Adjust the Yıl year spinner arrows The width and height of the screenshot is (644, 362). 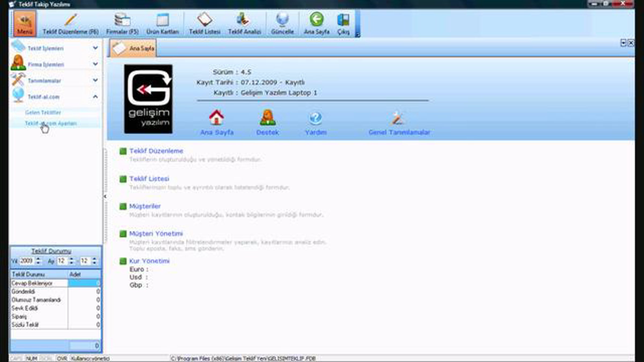[x=38, y=261]
